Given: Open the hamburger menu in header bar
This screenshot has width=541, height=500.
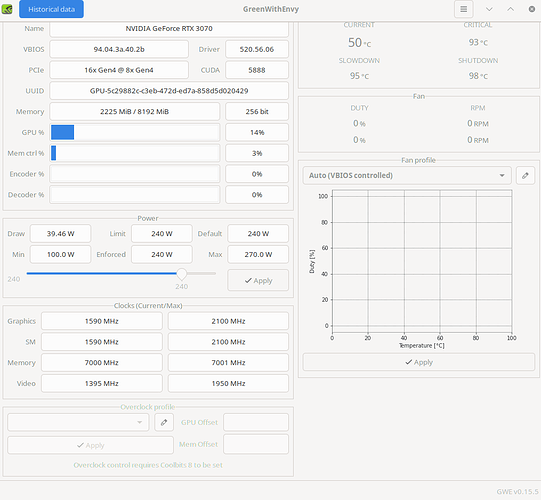Looking at the screenshot, I should coord(463,9).
